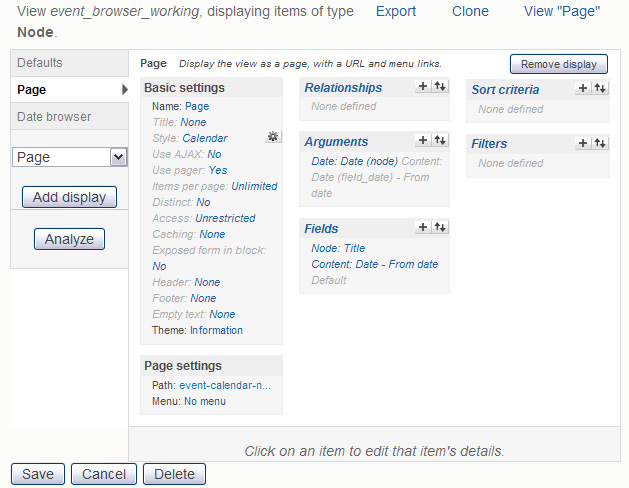Open the Clone link

click(470, 11)
